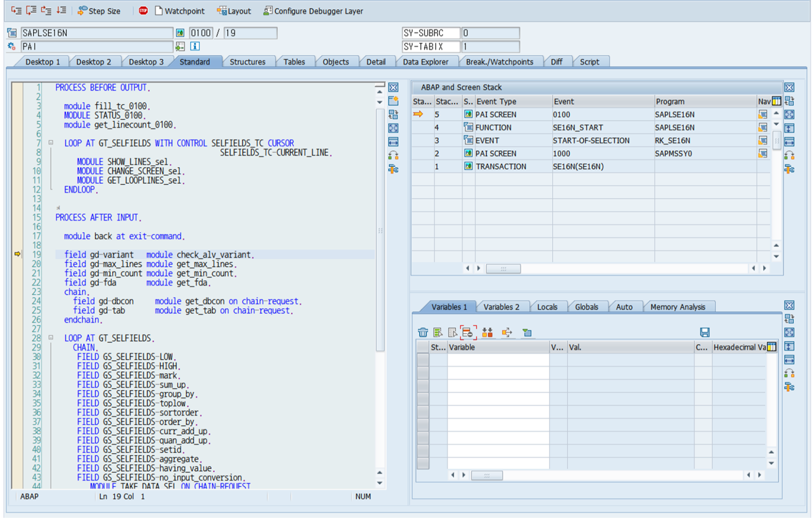Viewport: 812px width, 518px height.
Task: Click Configure Debugger Layer
Action: (x=313, y=11)
